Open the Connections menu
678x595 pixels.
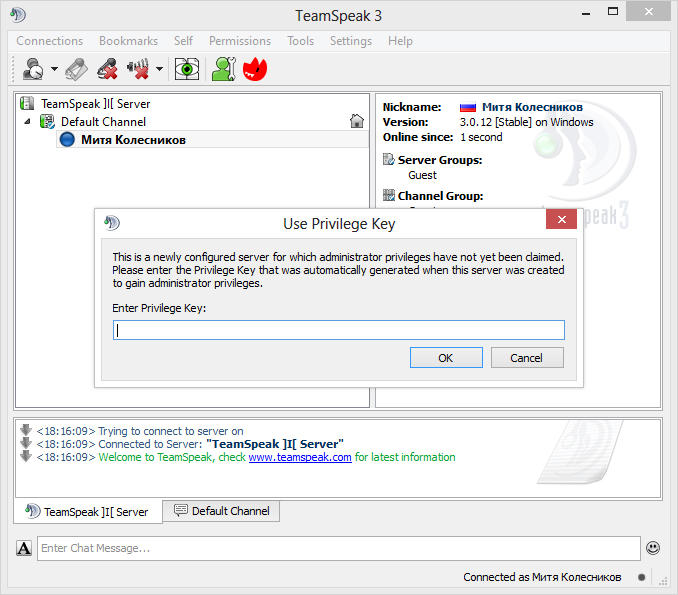[50, 41]
